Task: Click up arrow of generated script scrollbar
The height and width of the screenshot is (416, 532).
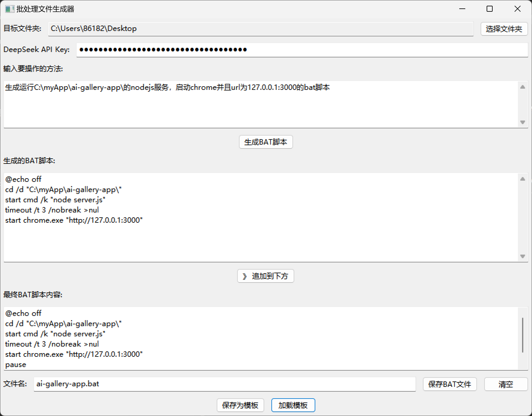Action: pyautogui.click(x=523, y=179)
